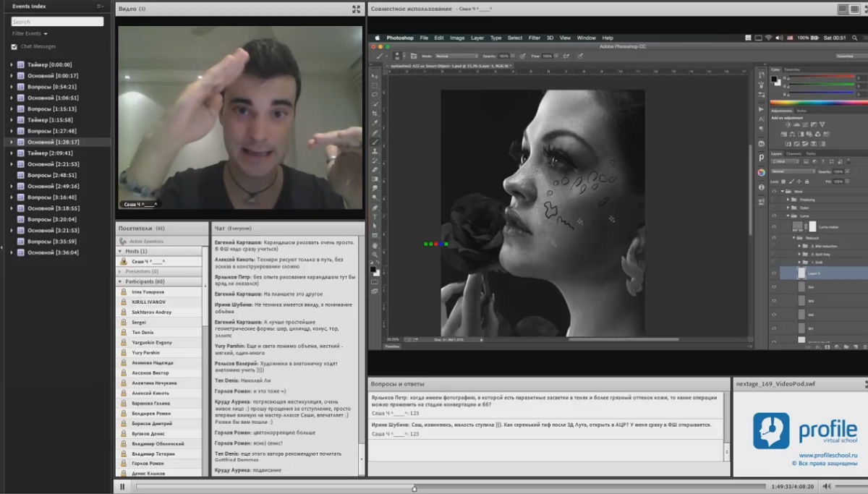Show the Finishing layer group
Image resolution: width=868 pixels, height=494 pixels.
pyautogui.click(x=774, y=200)
